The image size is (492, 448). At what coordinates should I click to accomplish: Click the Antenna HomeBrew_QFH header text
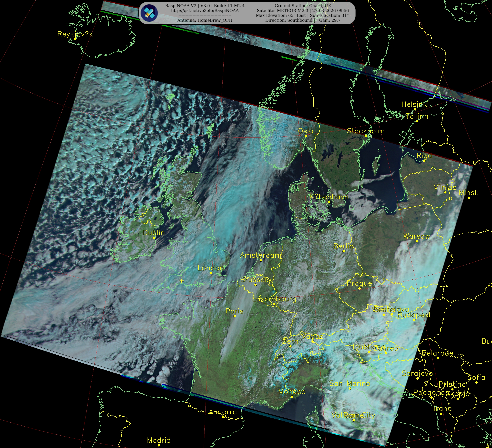205,20
